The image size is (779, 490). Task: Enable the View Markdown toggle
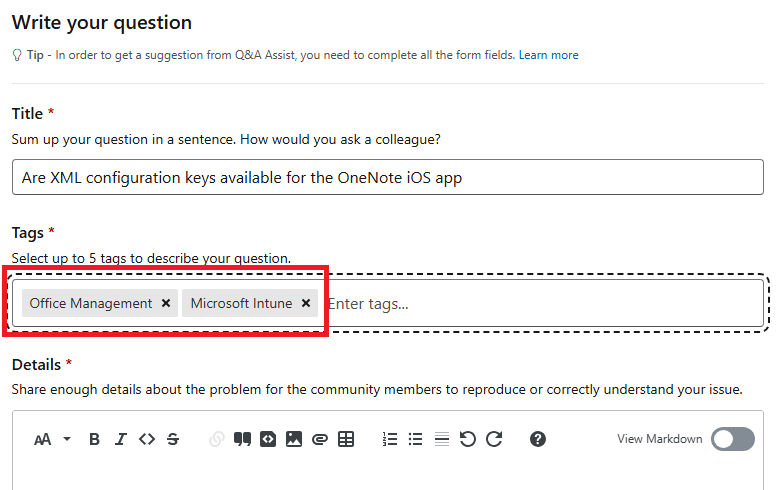(x=733, y=439)
